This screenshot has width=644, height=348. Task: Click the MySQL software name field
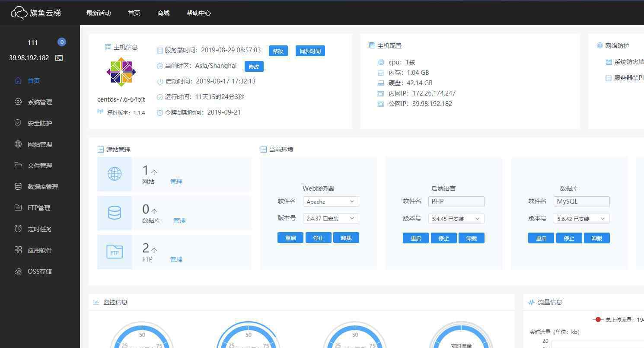(x=582, y=201)
